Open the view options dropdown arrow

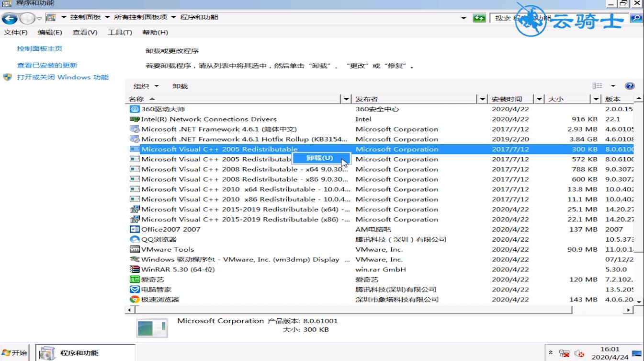[x=613, y=86]
